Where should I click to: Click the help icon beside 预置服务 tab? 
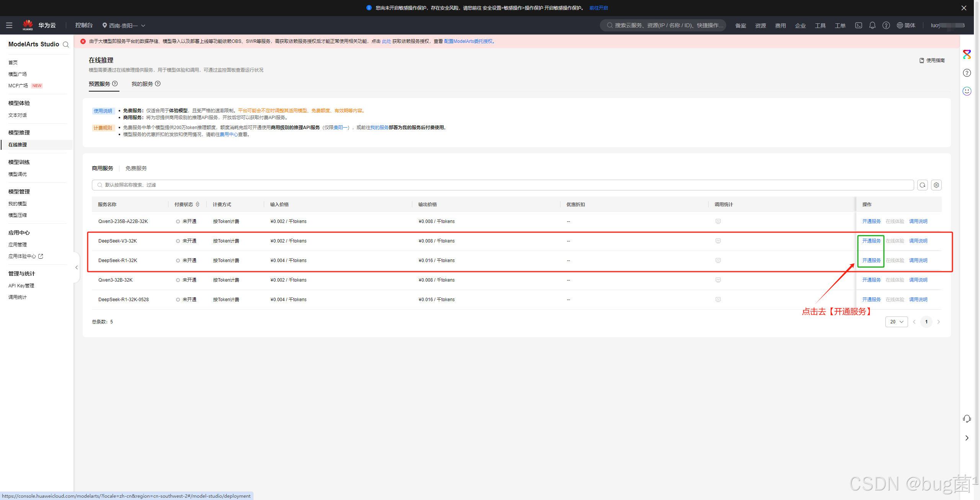click(115, 84)
